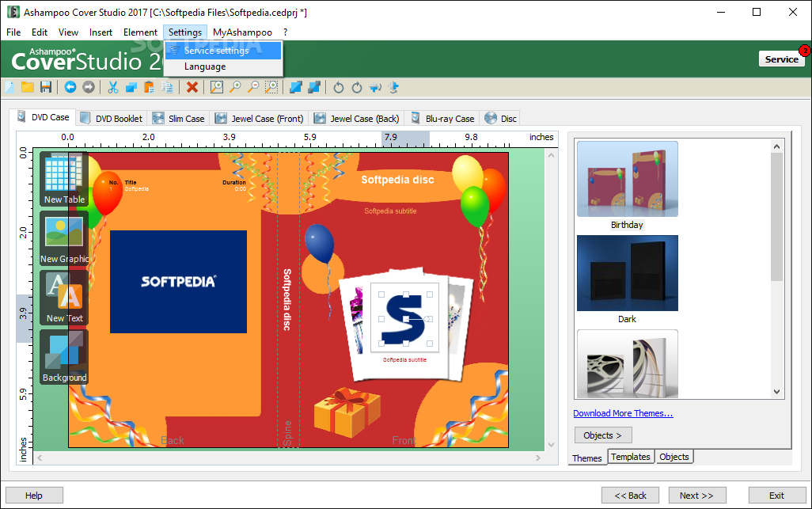
Task: Click the flip horizontal icon
Action: point(375,87)
